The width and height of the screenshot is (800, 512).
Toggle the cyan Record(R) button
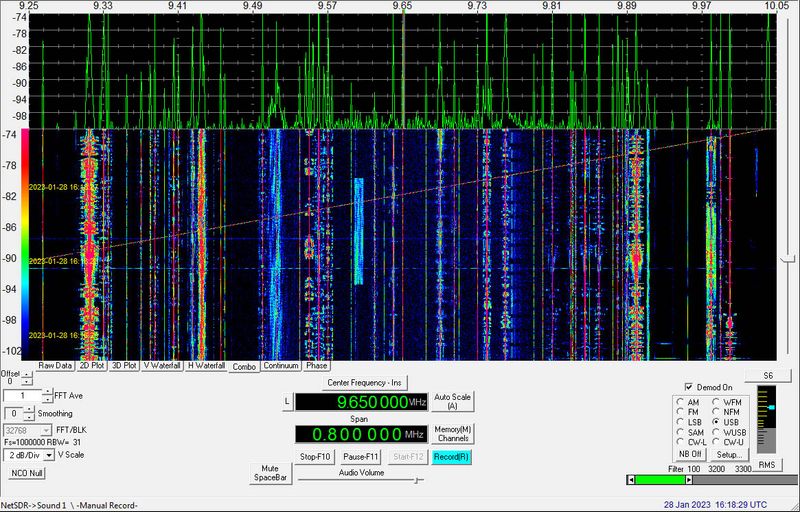pos(452,457)
